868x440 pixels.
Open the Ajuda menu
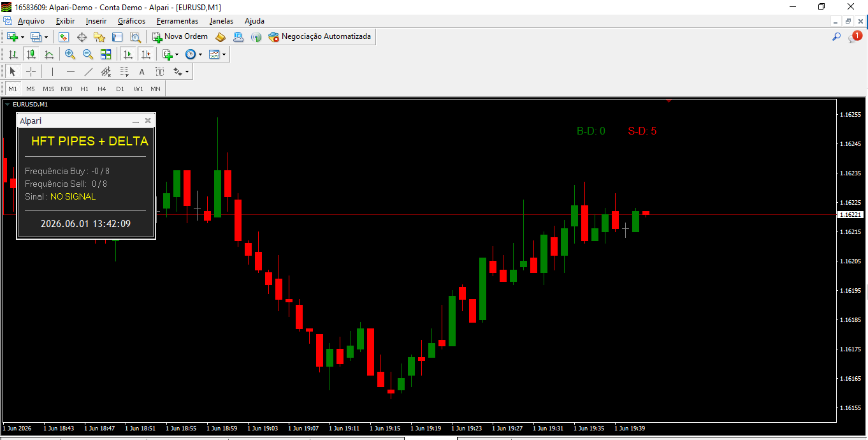tap(254, 21)
